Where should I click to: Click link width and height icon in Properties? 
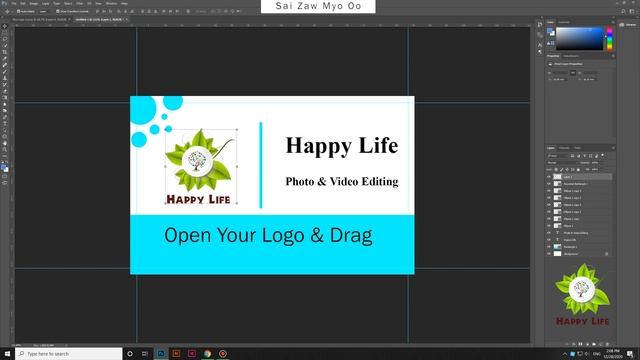pyautogui.click(x=573, y=73)
